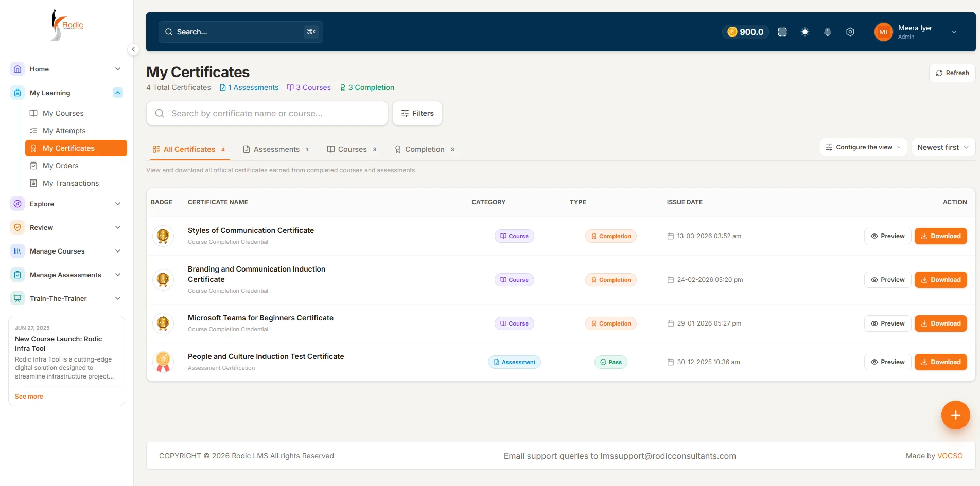Switch to the Completion tab
The image size is (980, 486).
click(x=425, y=149)
